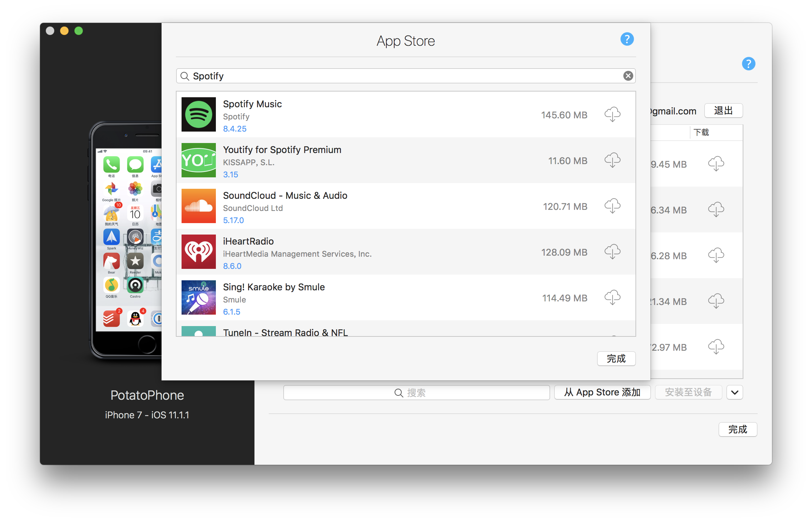Click the Spark app on device preview
Screen dimensions: 812x522
tap(112, 237)
